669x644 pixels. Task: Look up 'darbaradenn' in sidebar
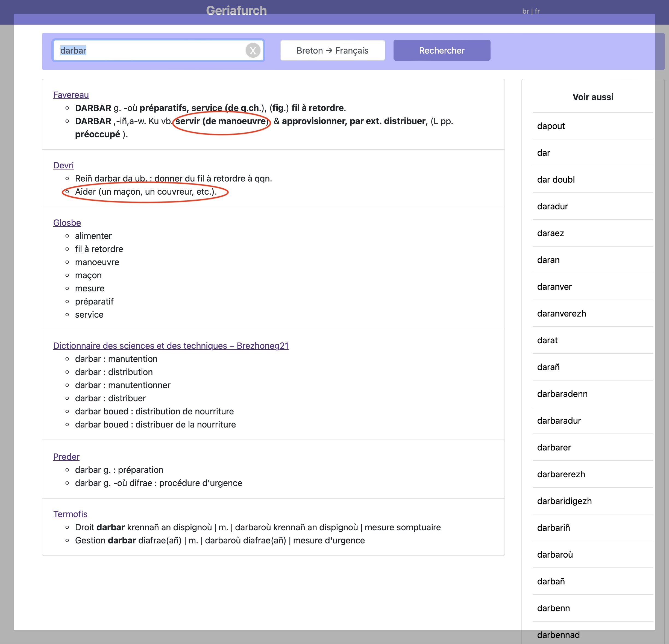(562, 394)
